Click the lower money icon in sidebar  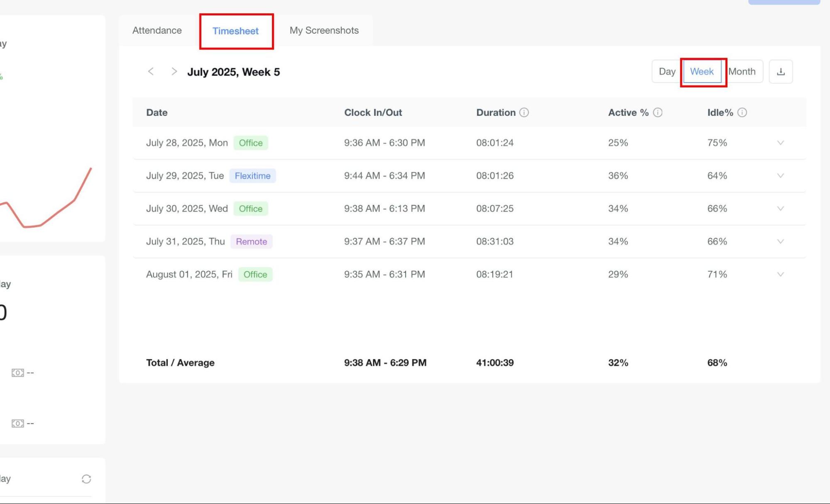(x=17, y=423)
